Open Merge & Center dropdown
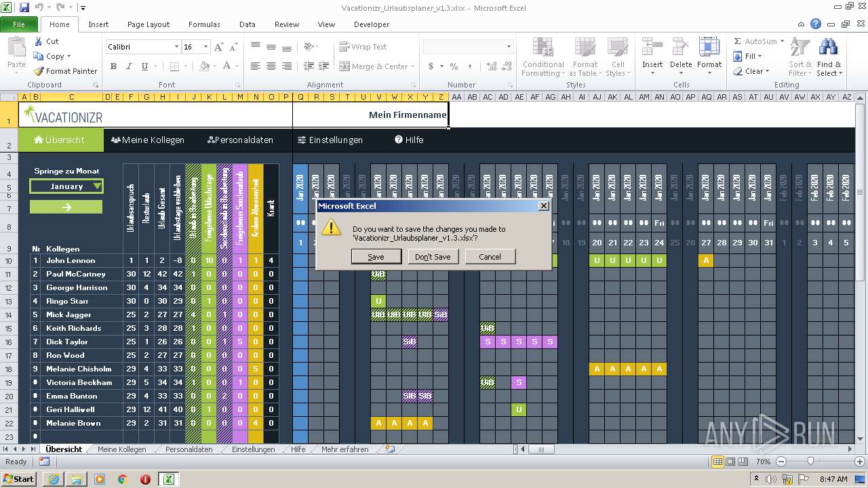 tap(412, 66)
